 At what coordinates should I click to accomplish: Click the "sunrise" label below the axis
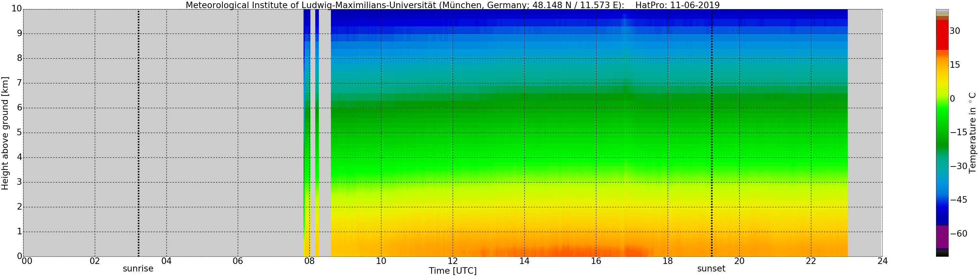coord(138,269)
